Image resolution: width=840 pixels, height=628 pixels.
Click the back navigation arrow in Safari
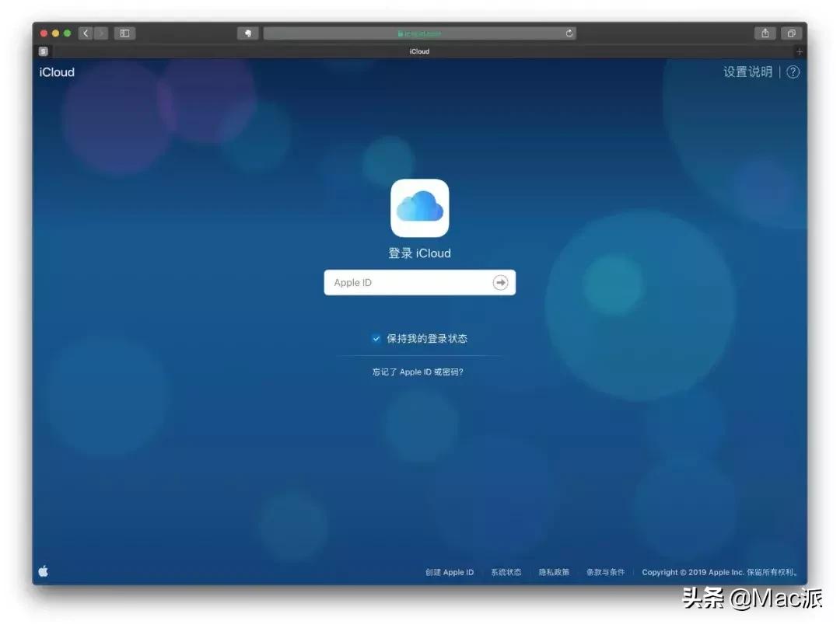point(86,33)
